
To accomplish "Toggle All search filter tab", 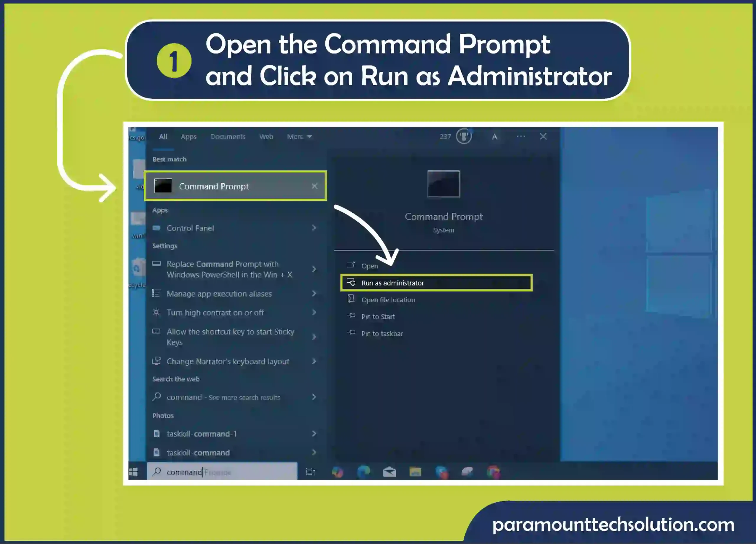I will (163, 137).
